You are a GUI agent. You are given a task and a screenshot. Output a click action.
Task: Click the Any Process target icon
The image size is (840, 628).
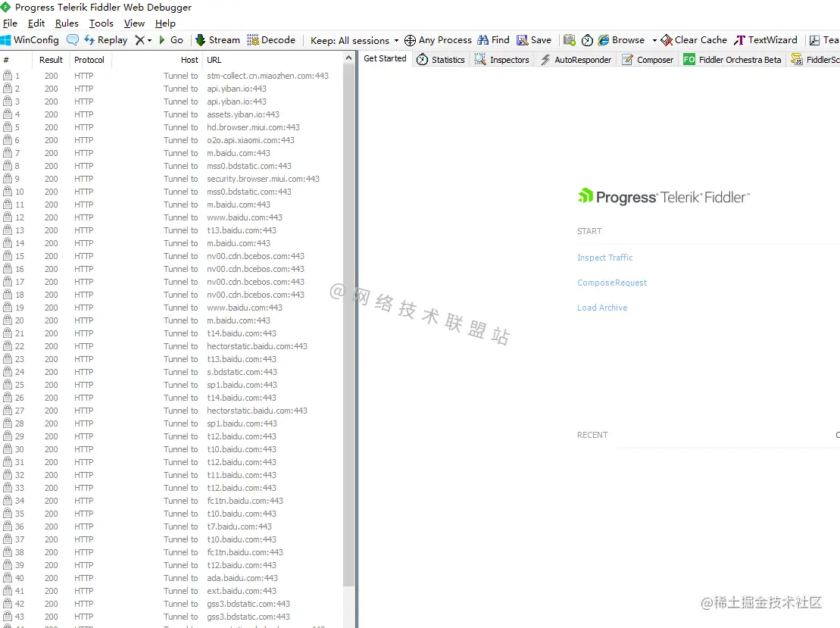(410, 40)
